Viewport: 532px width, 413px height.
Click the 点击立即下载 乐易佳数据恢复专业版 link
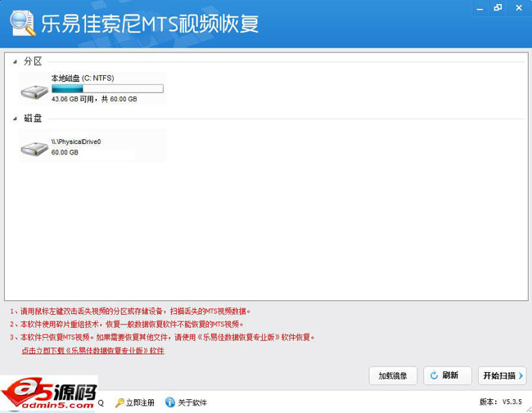pos(93,351)
